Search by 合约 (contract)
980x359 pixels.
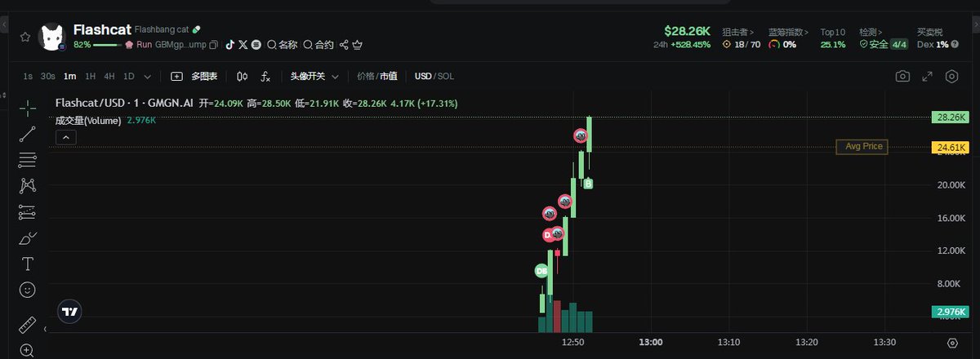pyautogui.click(x=318, y=44)
